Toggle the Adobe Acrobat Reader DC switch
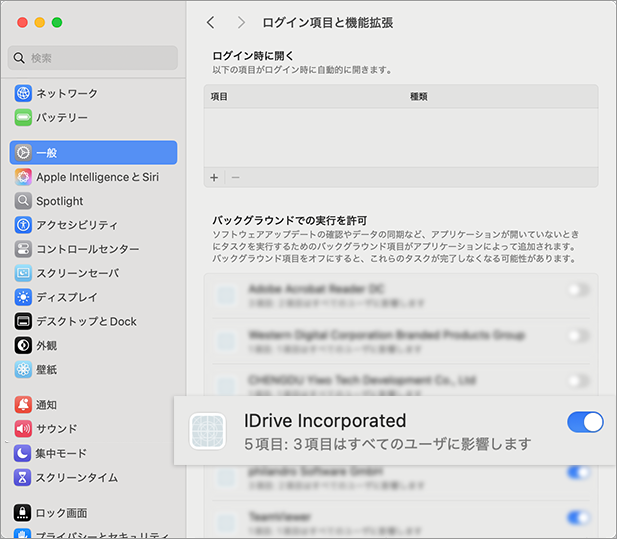617x539 pixels. (x=578, y=290)
